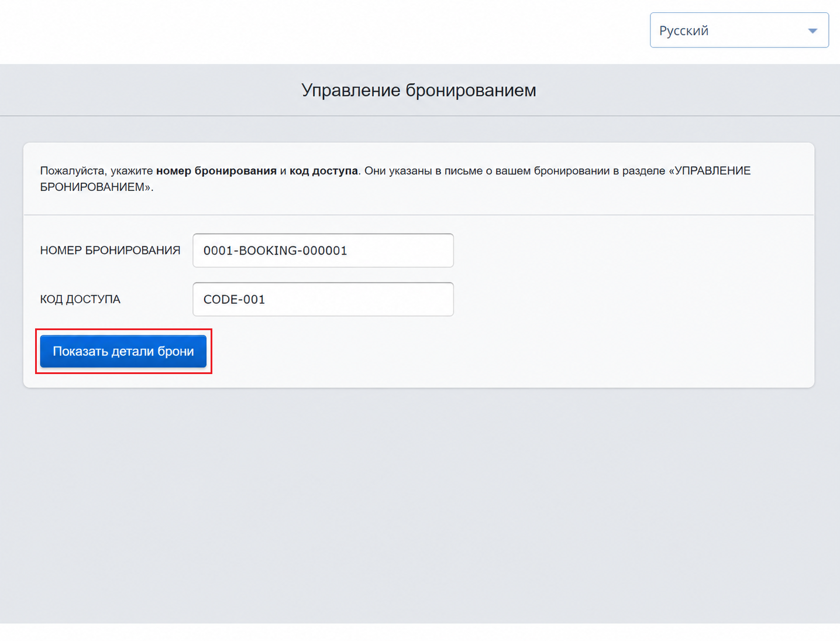Click the 0001-BOOKING-000001 value text
Screen dimensions: 840x641
[x=276, y=251]
